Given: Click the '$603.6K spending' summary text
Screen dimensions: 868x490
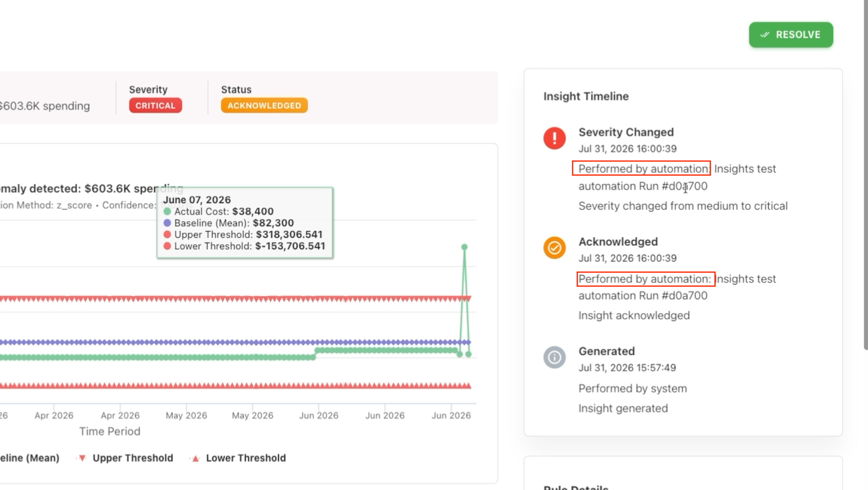Looking at the screenshot, I should (x=45, y=106).
